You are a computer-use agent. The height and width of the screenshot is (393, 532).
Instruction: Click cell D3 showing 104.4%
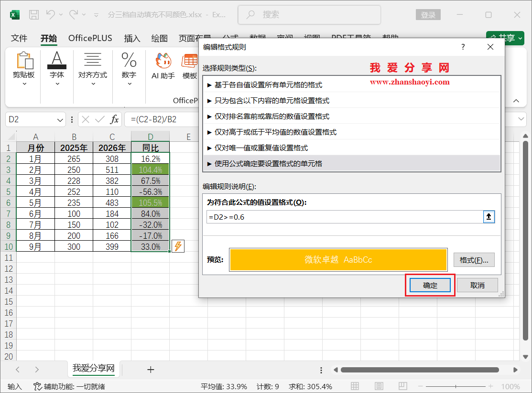(x=150, y=170)
